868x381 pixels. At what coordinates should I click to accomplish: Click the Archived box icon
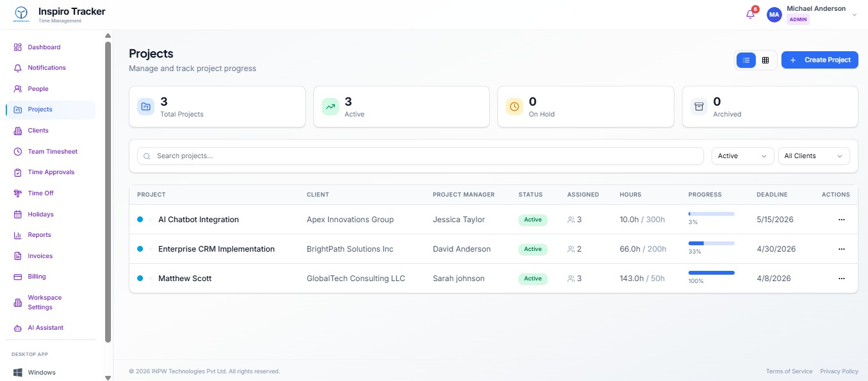point(699,107)
